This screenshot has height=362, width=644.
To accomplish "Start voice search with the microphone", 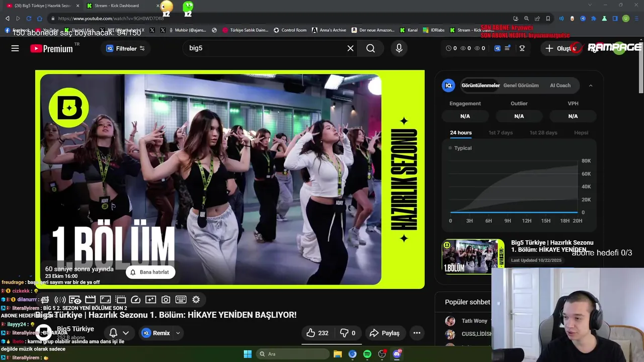I will 399,48.
